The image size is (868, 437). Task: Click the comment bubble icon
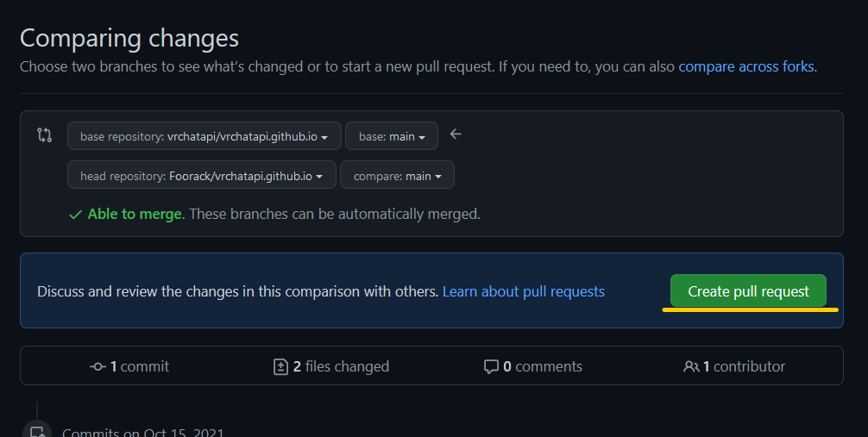pyautogui.click(x=491, y=366)
